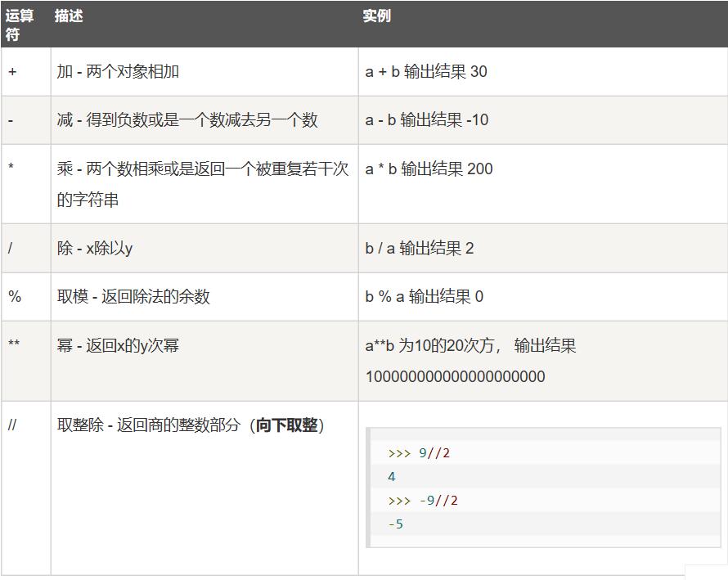Click the 运算符 column header

click(21, 22)
